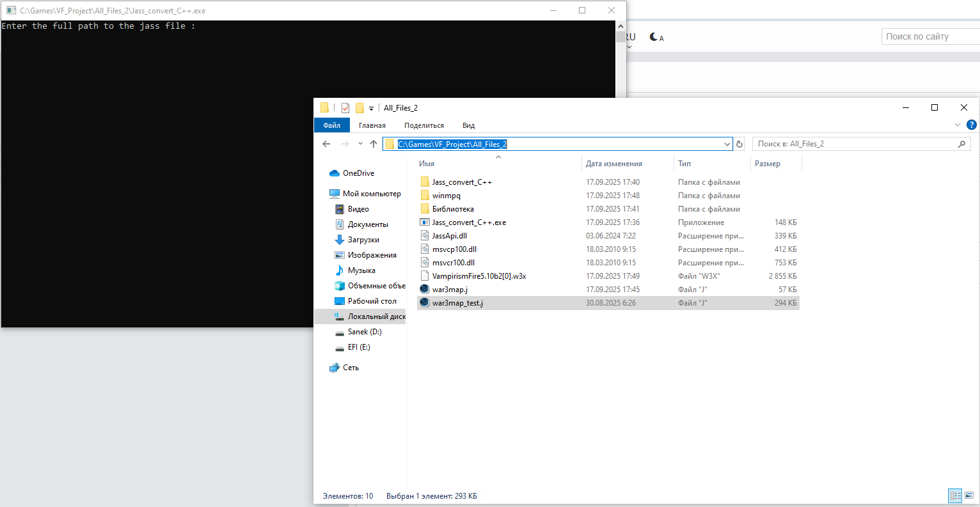Screen dimensions: 980x507
Task: Select the file name war3map.j
Action: pyautogui.click(x=450, y=290)
